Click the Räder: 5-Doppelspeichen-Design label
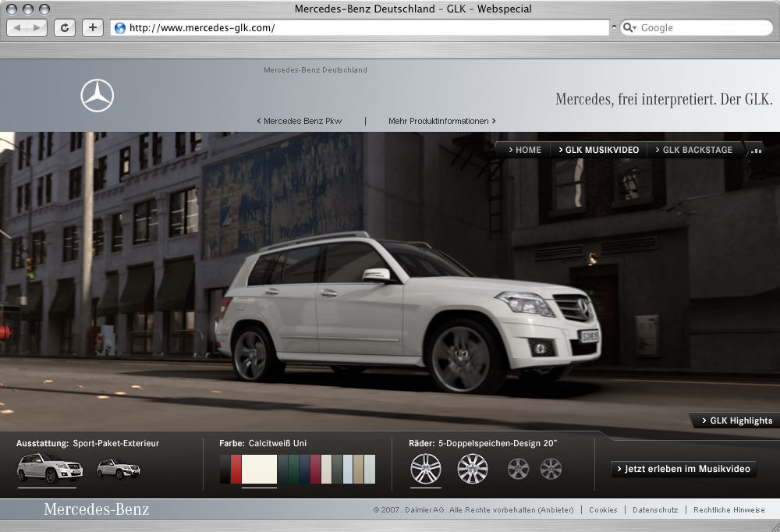 click(483, 443)
